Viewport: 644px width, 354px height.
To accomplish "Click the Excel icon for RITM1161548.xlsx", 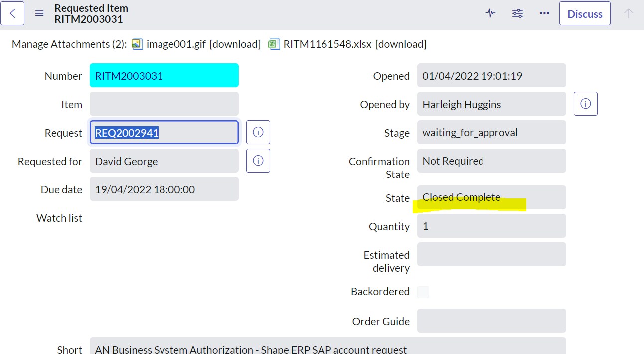I will pos(273,44).
